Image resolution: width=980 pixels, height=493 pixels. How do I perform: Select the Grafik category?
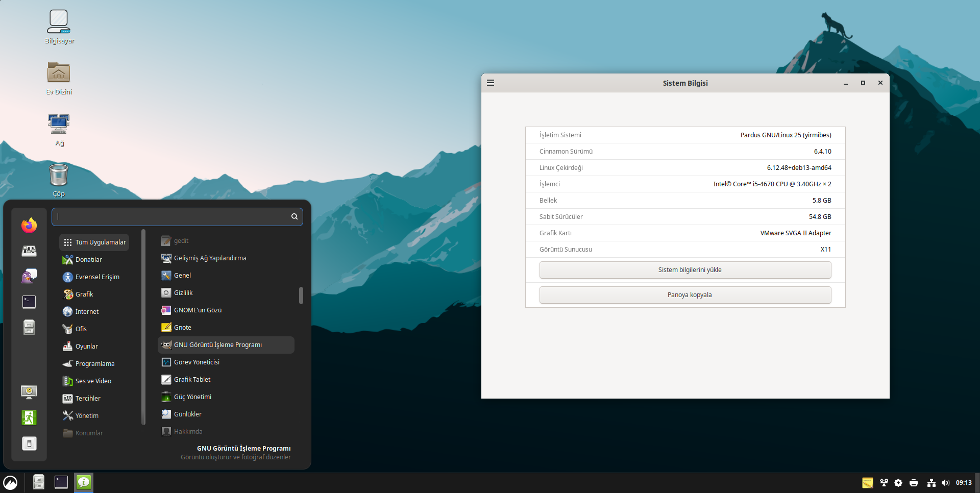84,294
